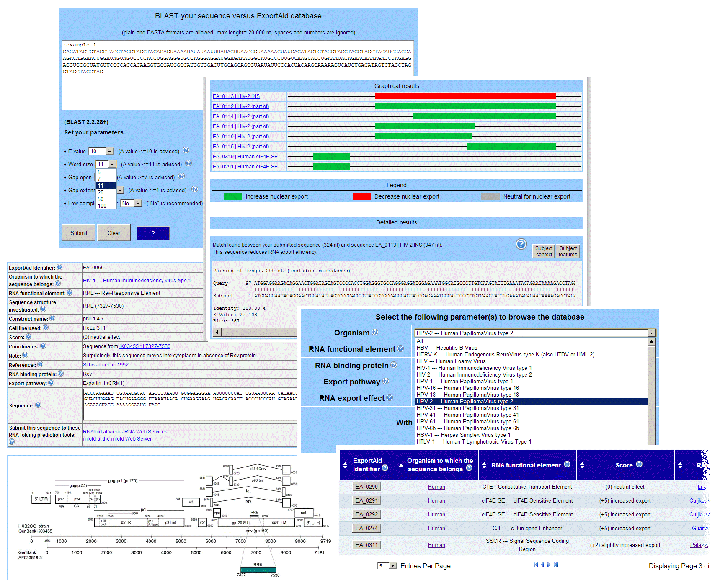
Task: Open help beside browse RNA functional element
Action: click(400, 348)
